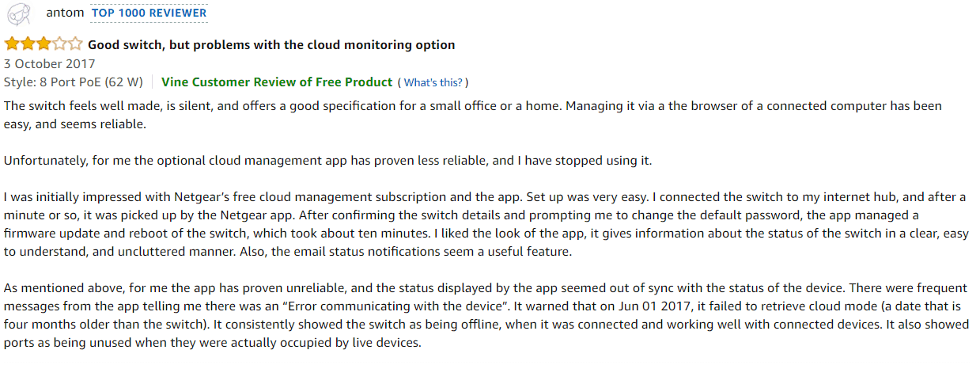Open the review title 'Good switch, but problems'
This screenshot has height=365, width=980.
(x=271, y=45)
